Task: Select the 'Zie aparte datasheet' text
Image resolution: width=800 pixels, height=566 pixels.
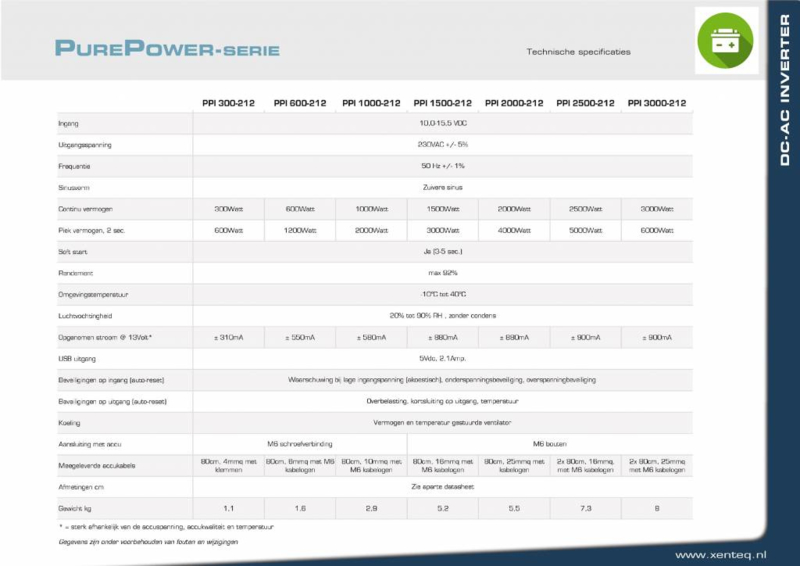Action: point(443,487)
